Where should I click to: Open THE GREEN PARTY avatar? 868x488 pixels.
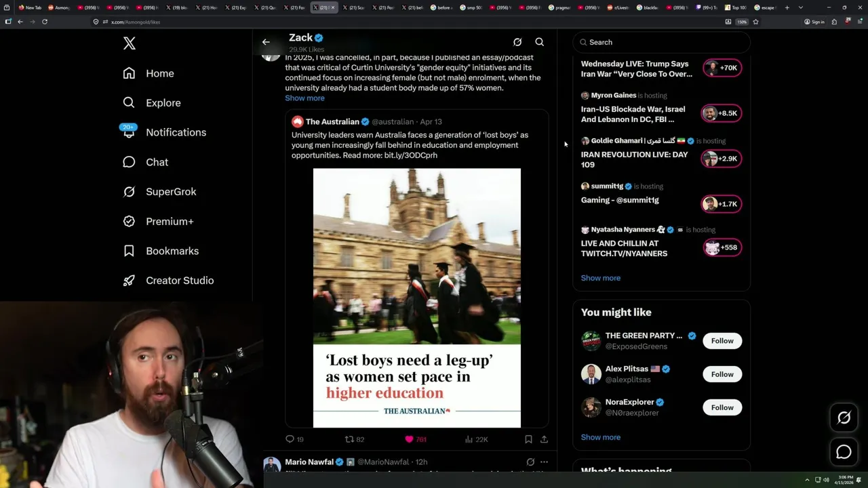591,341
